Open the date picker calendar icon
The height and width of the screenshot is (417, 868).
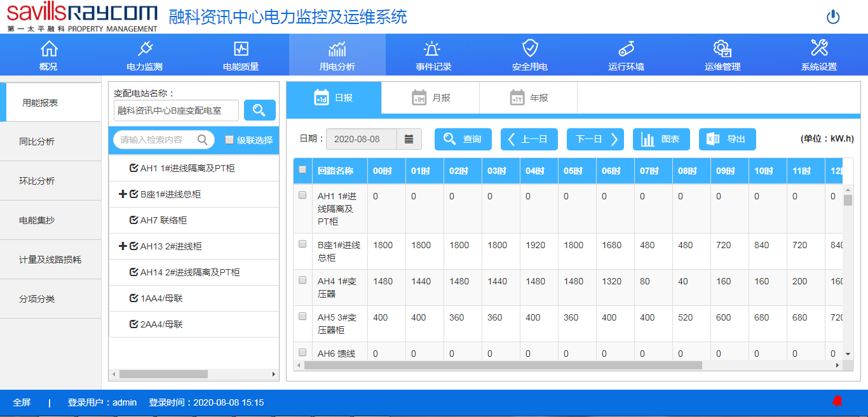[409, 139]
